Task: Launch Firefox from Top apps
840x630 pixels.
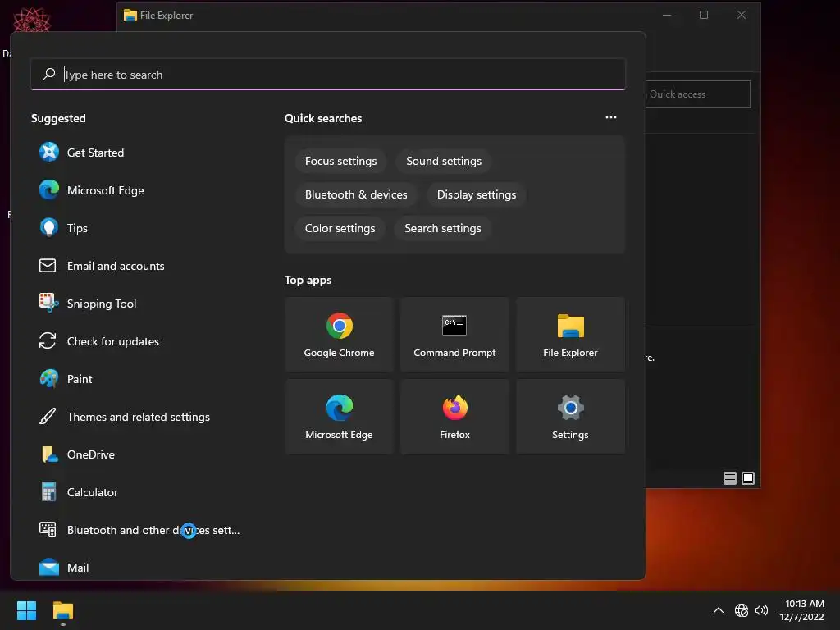Action: coord(454,417)
